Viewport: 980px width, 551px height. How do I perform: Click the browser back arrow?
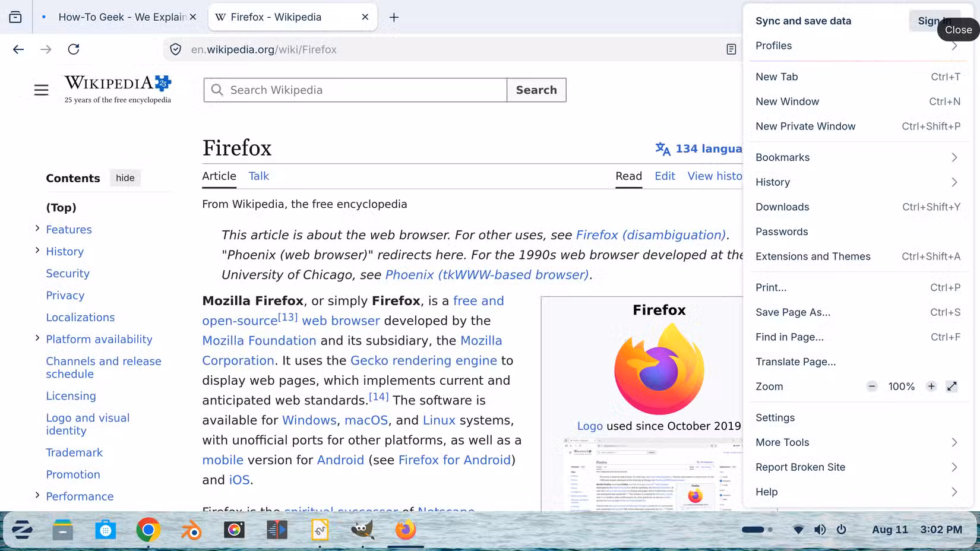18,49
